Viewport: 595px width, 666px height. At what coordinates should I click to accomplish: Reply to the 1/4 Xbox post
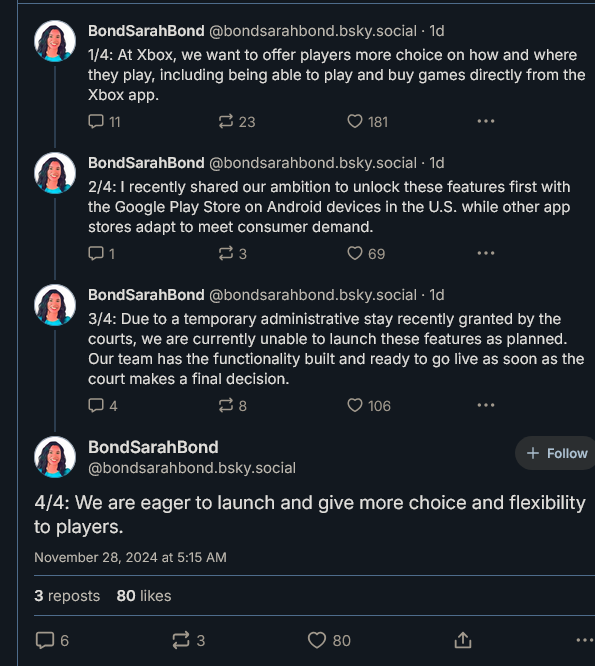tap(104, 122)
